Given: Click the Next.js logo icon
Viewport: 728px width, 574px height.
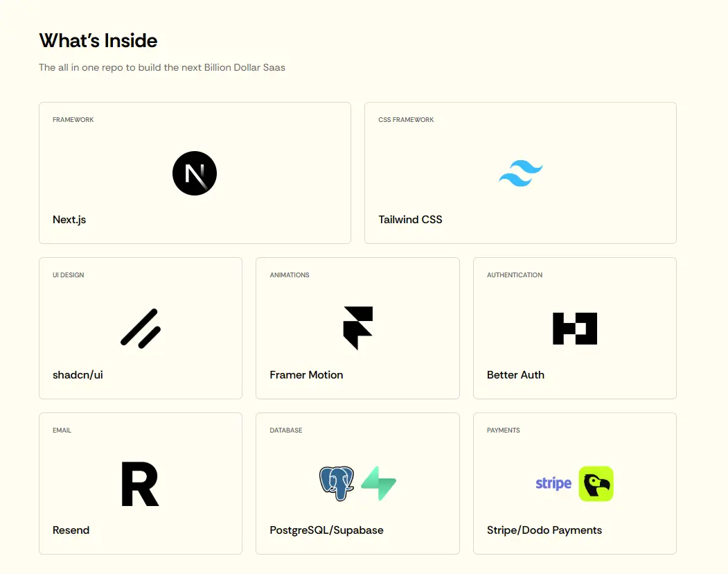Looking at the screenshot, I should 195,173.
